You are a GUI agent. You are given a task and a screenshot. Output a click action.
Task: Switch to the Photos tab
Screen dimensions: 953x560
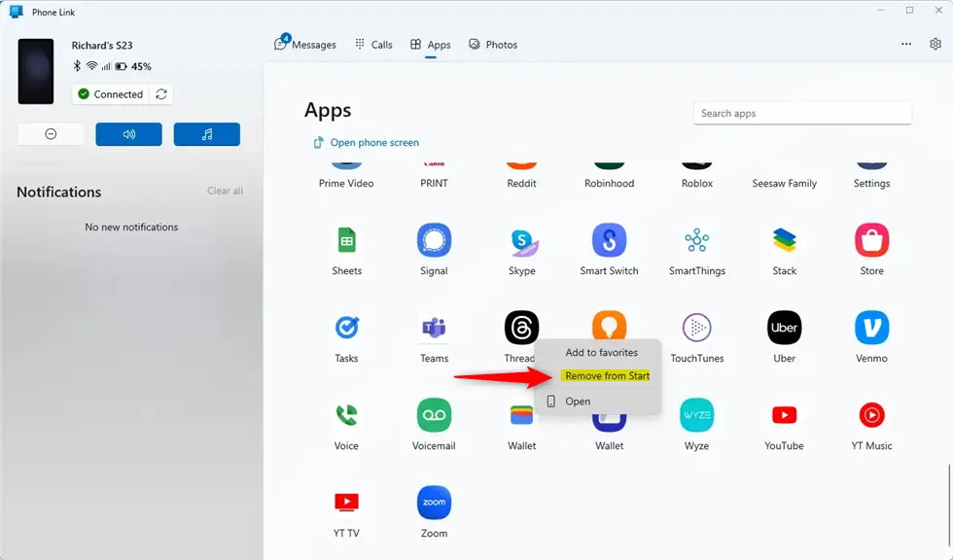coord(493,45)
